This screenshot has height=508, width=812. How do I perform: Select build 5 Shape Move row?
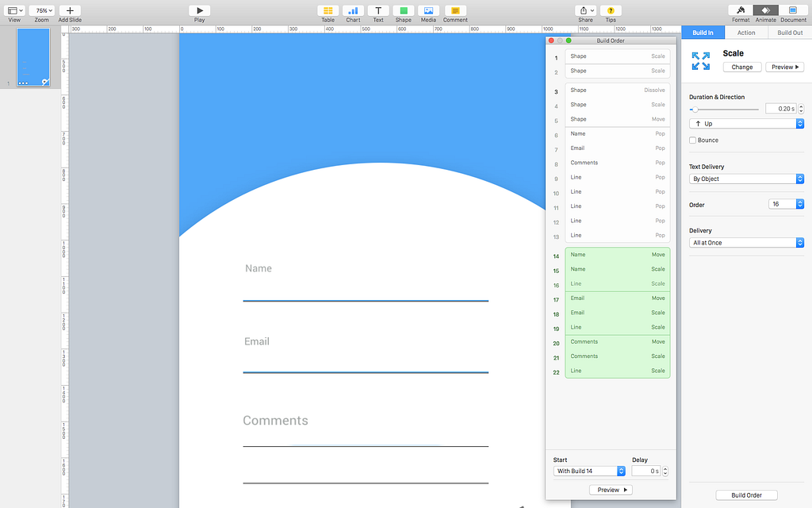(617, 119)
